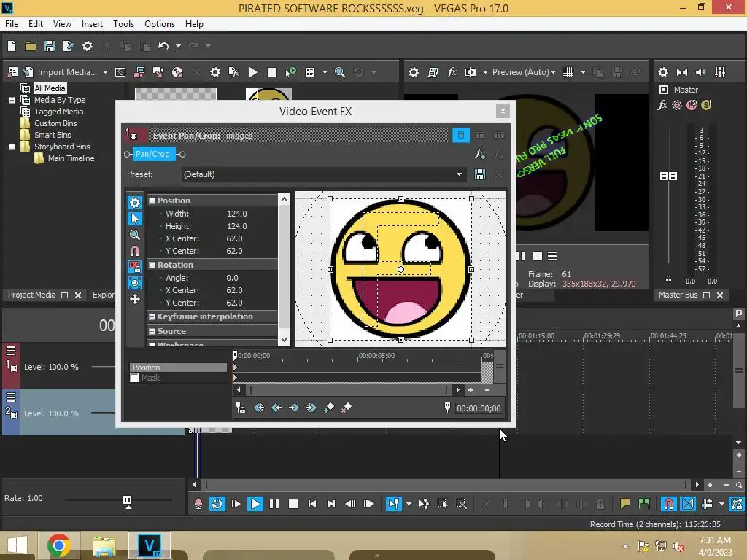Stop media preview in Project Media toolbar

coord(272,72)
